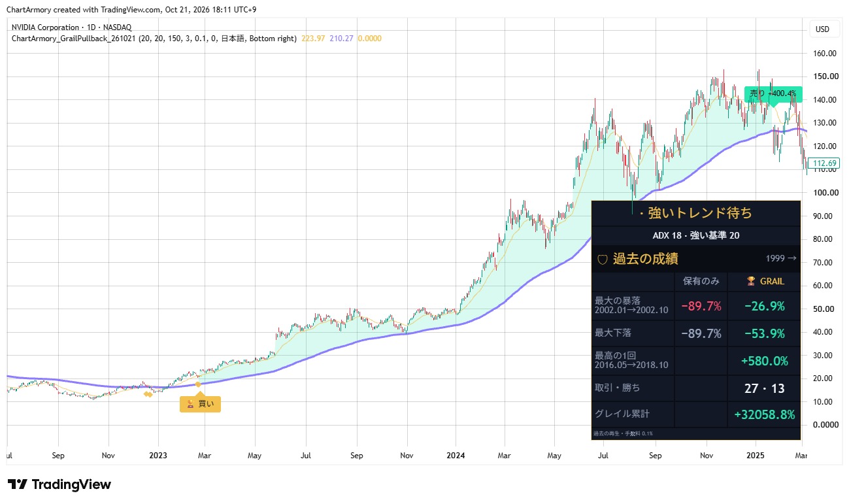Click the orange dot above the 買い label
Image resolution: width=849 pixels, height=504 pixels.
point(199,384)
